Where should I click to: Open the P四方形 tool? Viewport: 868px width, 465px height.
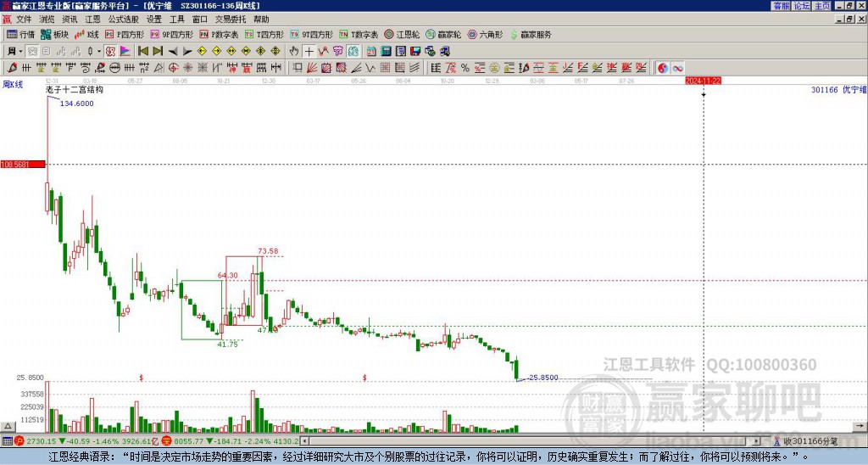coord(125,34)
